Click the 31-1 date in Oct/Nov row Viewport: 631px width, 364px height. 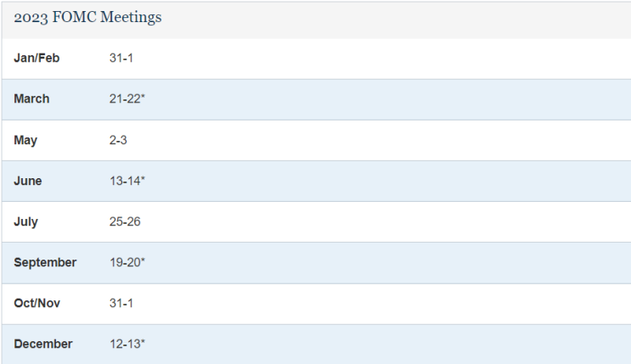point(121,303)
